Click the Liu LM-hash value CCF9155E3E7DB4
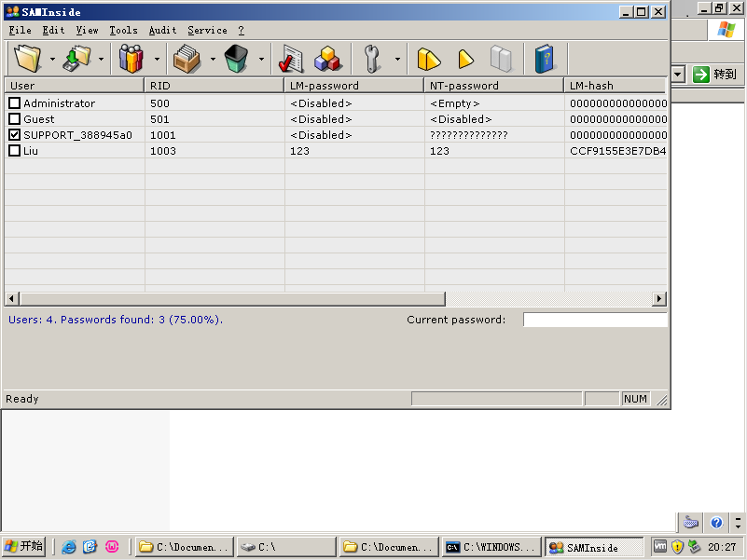The width and height of the screenshot is (747, 560). coord(618,151)
